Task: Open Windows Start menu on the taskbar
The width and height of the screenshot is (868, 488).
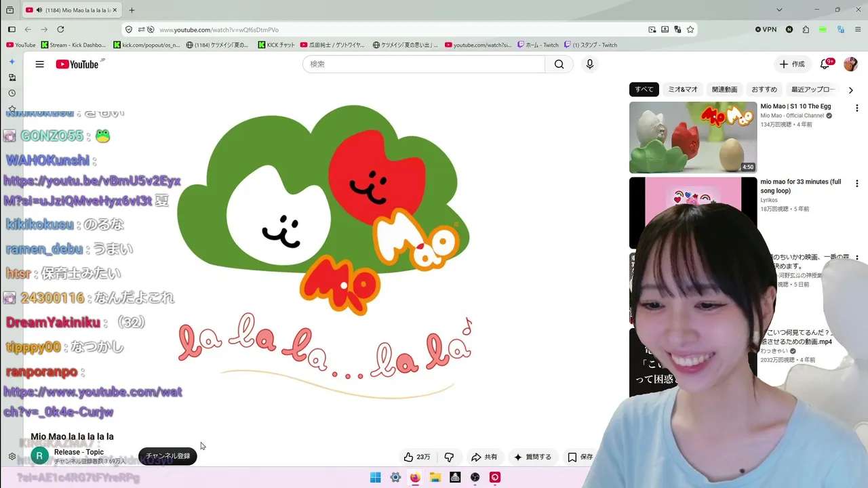Action: (x=375, y=477)
